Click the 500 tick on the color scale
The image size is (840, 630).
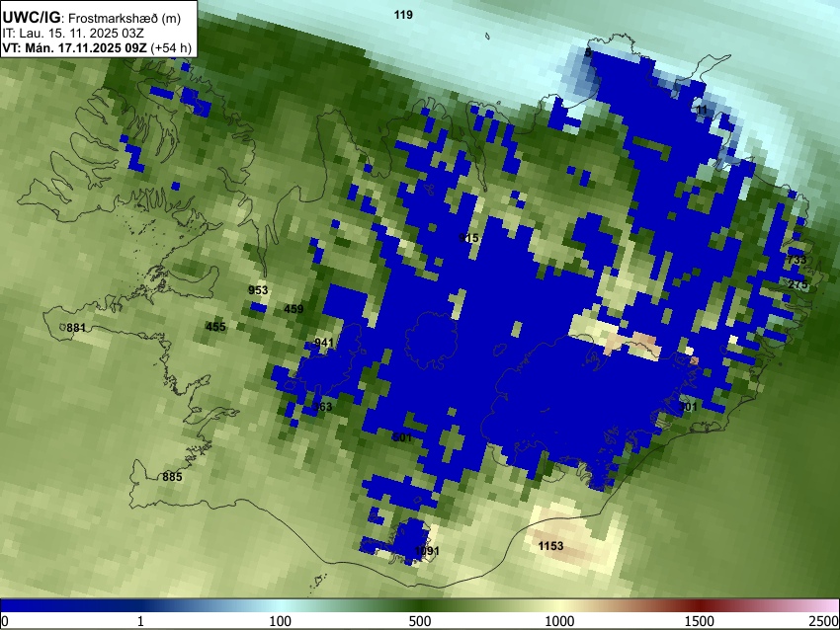click(420, 621)
